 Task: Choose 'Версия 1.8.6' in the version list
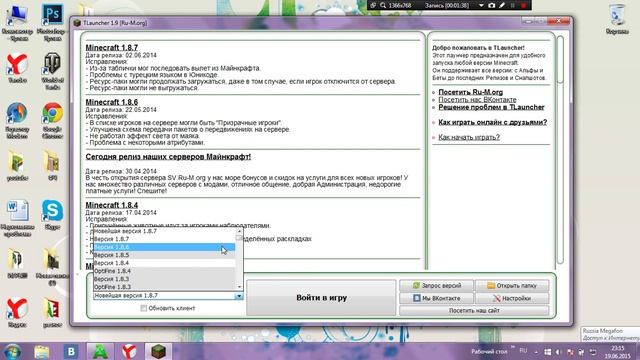click(x=164, y=247)
